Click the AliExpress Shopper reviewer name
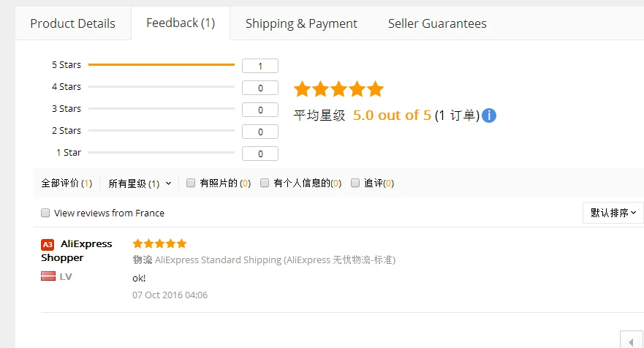This screenshot has height=348, width=644. coord(76,251)
